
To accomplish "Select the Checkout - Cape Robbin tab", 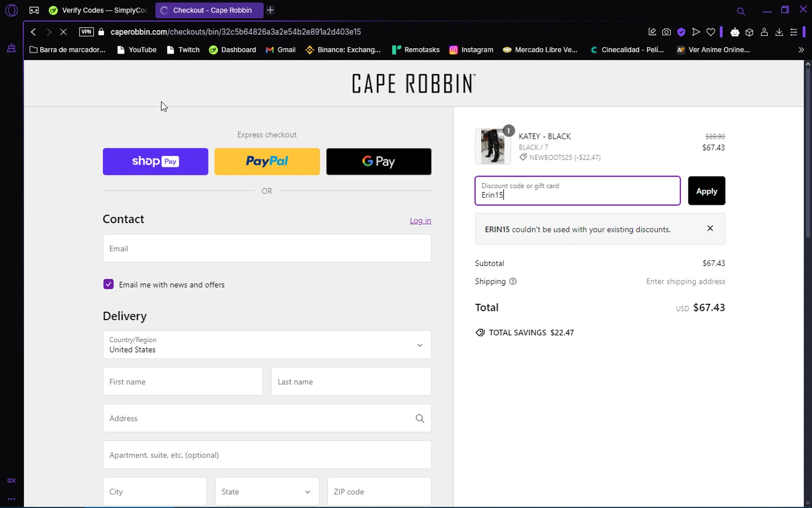I will tap(209, 10).
